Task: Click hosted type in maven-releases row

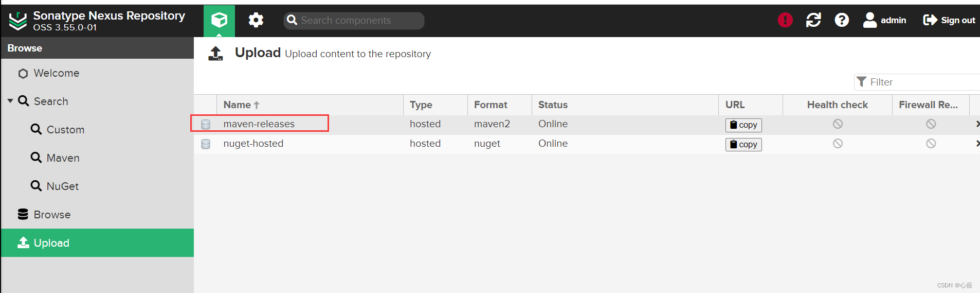Action: tap(425, 124)
